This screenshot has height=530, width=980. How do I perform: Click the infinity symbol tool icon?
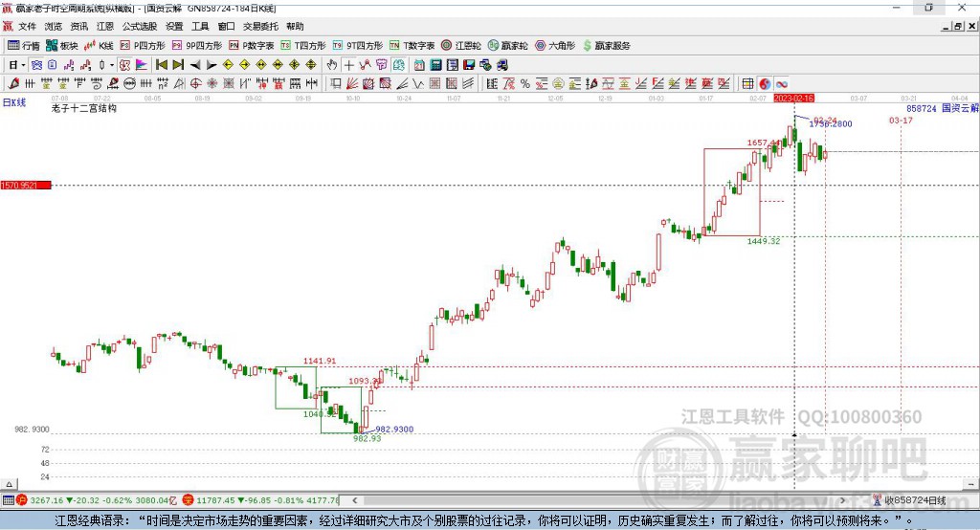click(x=781, y=83)
